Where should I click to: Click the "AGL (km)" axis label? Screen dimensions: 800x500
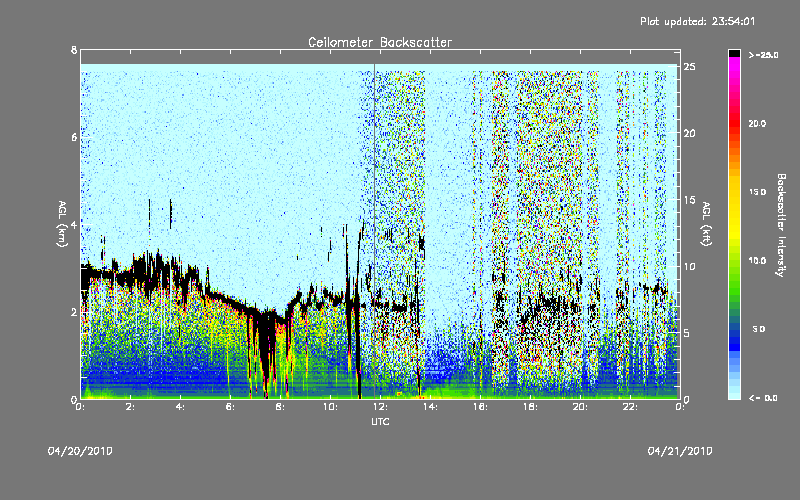coord(62,224)
